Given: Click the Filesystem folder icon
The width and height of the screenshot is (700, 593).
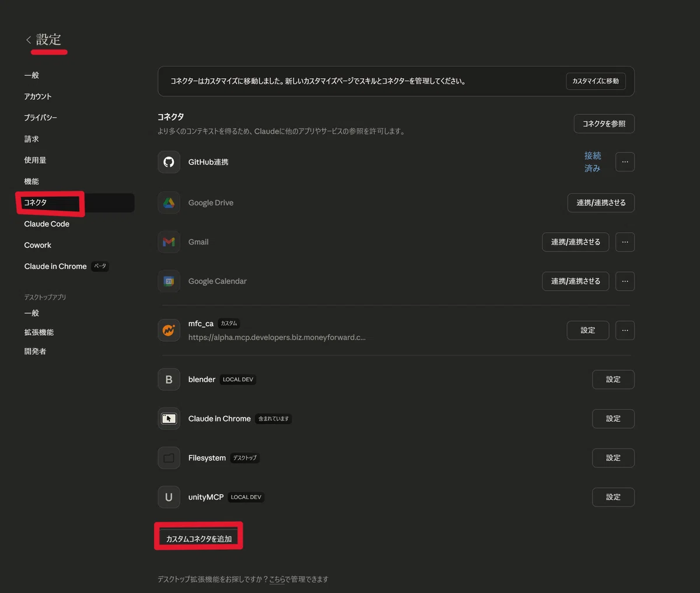Looking at the screenshot, I should 169,458.
